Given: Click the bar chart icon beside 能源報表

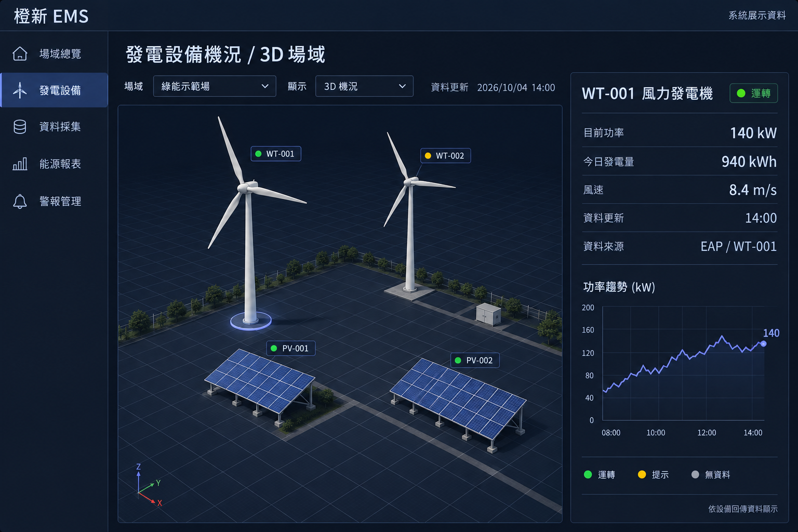Looking at the screenshot, I should pyautogui.click(x=20, y=164).
